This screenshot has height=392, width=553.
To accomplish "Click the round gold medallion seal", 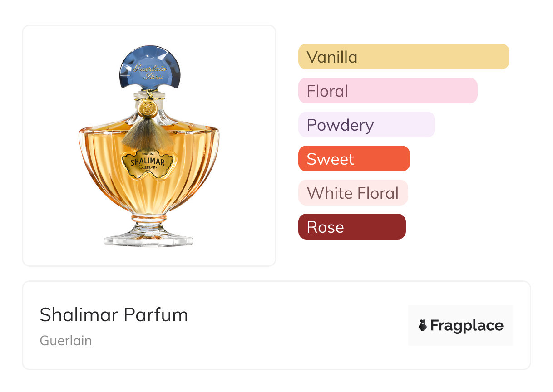I will 147,108.
